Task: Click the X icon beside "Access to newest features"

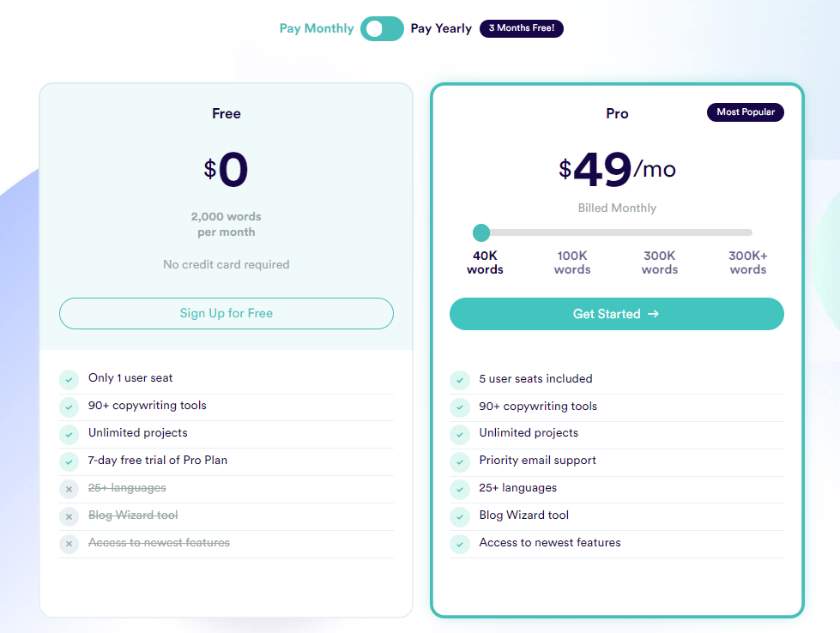Action: [x=69, y=544]
